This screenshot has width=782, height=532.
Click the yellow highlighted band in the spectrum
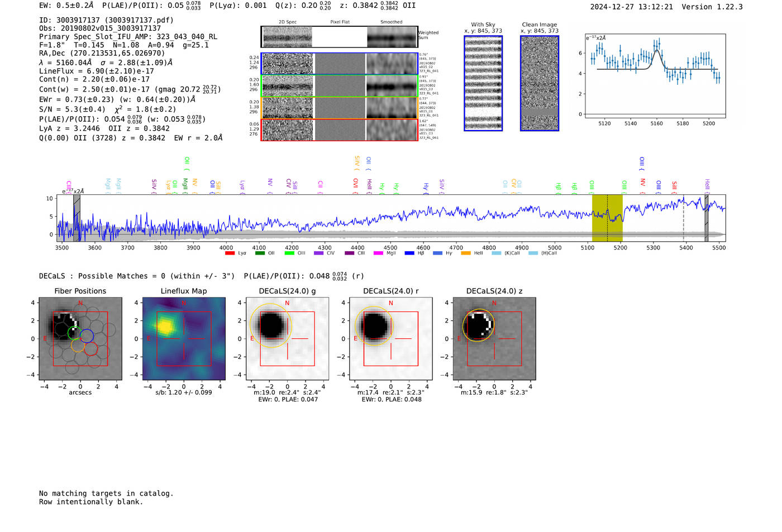click(607, 218)
